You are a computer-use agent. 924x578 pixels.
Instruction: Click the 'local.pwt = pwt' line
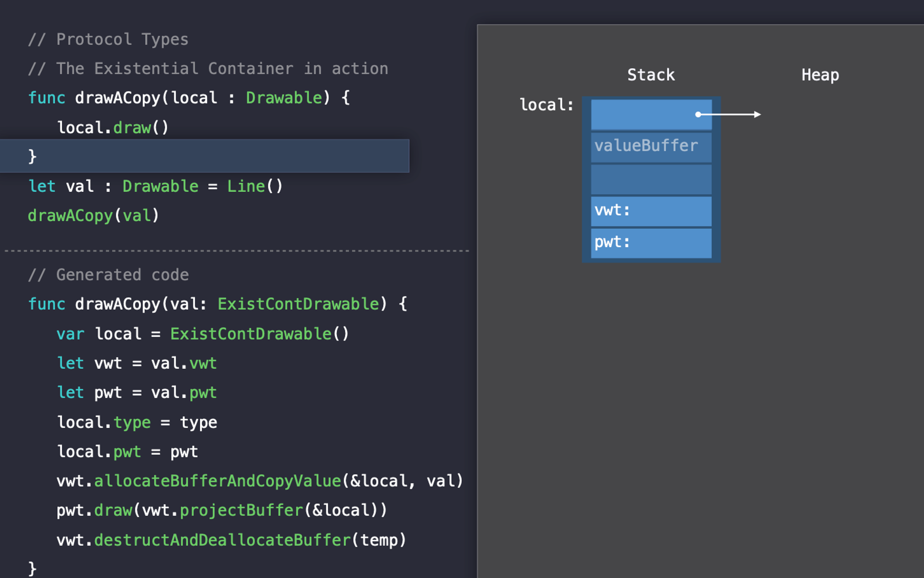click(x=128, y=451)
